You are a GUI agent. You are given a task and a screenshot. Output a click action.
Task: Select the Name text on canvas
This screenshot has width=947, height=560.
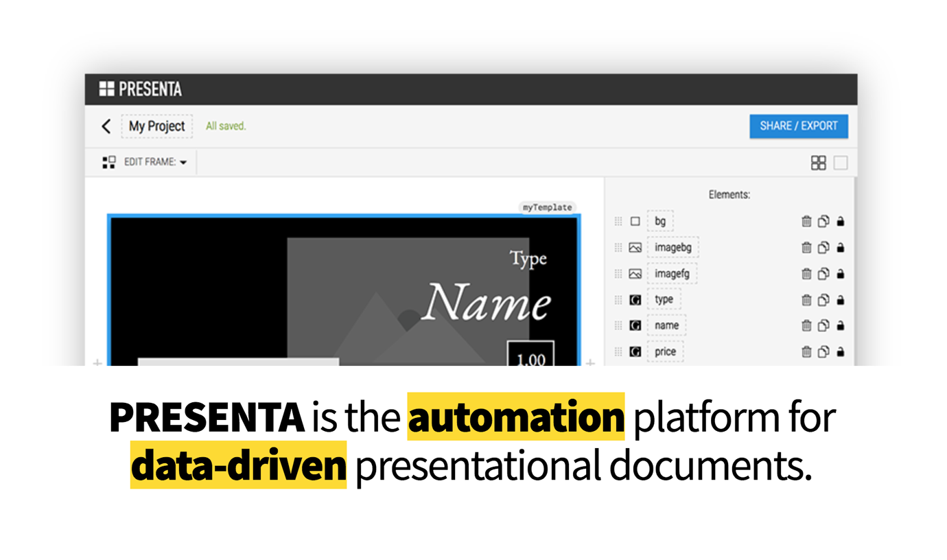tap(487, 303)
